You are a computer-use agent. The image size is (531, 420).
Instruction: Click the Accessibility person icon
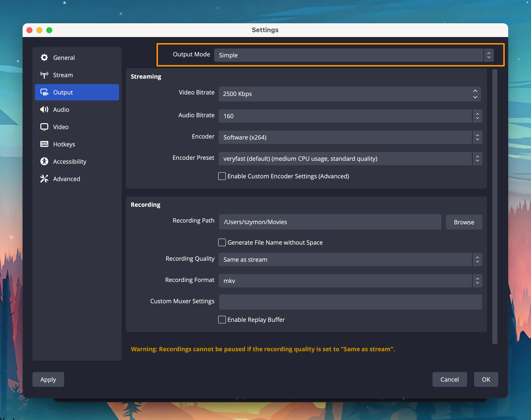tap(44, 162)
